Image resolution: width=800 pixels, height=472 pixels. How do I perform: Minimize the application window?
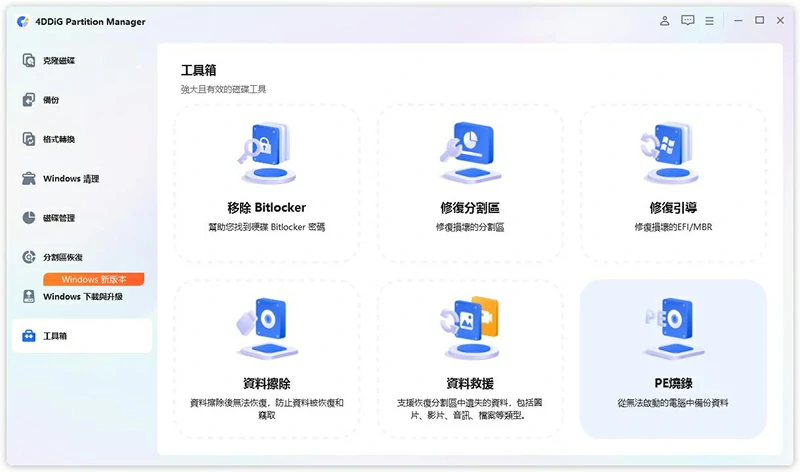click(x=738, y=20)
